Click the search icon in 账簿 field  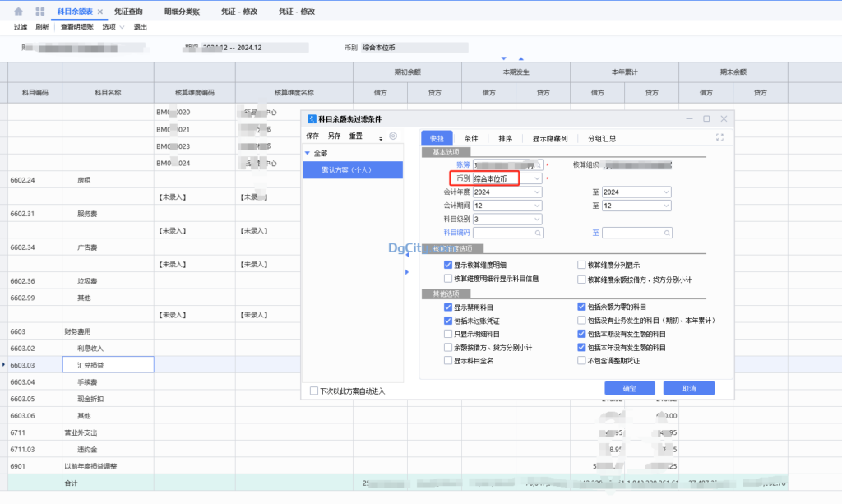pos(538,164)
